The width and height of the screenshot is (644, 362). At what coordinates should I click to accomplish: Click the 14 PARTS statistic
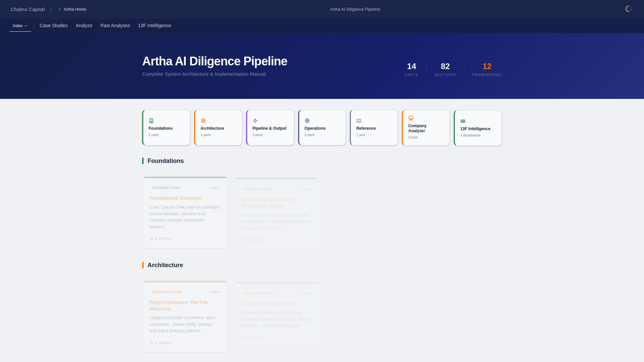coord(412,69)
